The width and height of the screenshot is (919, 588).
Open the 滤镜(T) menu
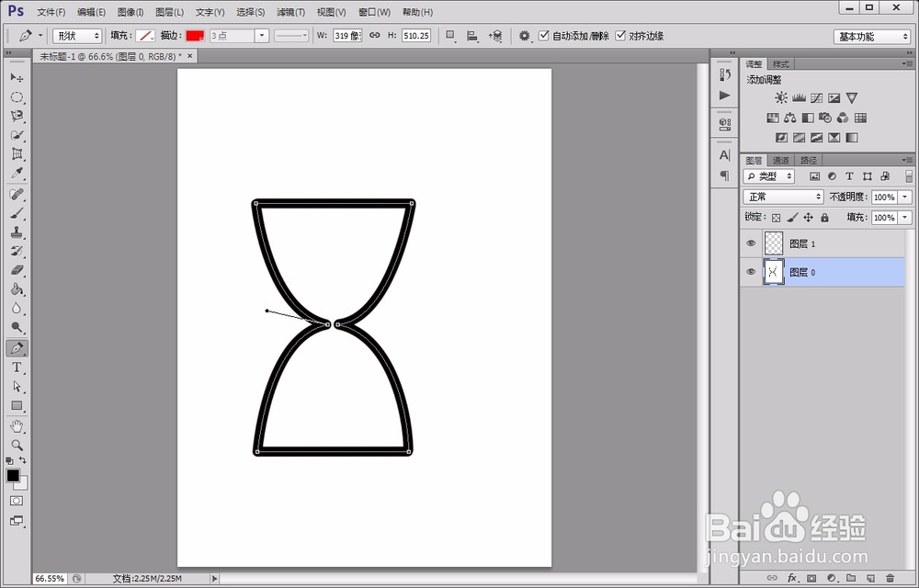coord(290,12)
